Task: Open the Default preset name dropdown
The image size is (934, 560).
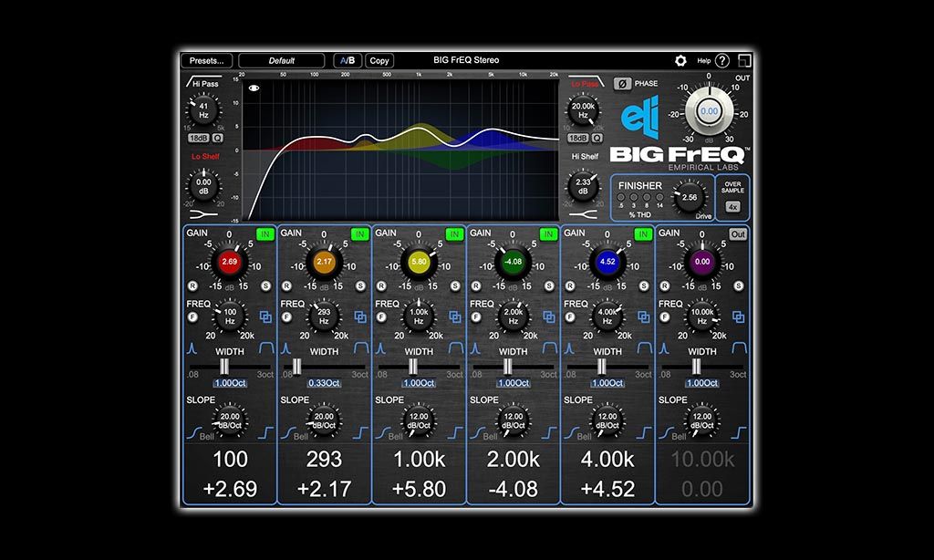Action: pos(281,61)
